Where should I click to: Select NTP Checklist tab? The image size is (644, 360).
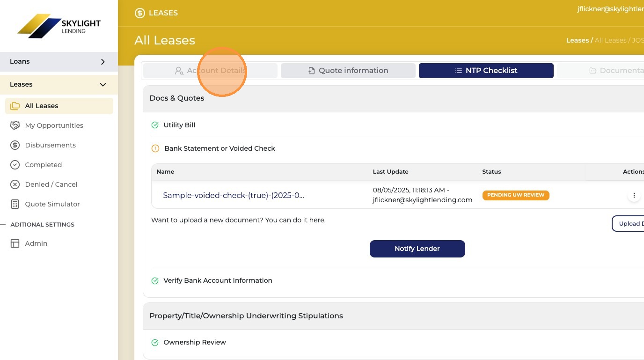(x=486, y=71)
